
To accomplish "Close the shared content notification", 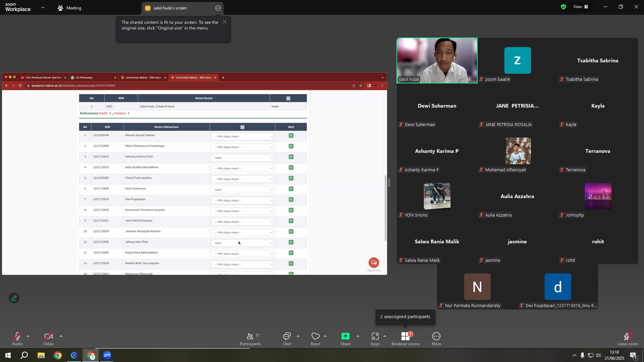I will pyautogui.click(x=225, y=22).
